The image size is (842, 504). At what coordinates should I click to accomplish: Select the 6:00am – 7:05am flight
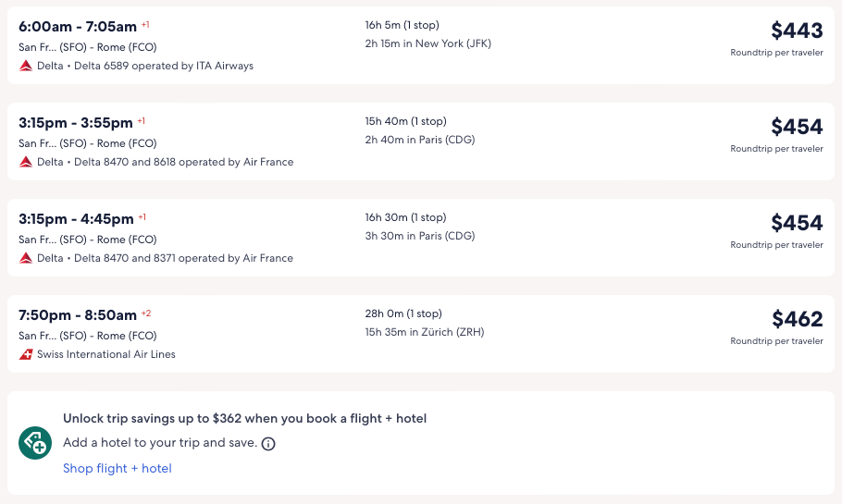coord(78,27)
